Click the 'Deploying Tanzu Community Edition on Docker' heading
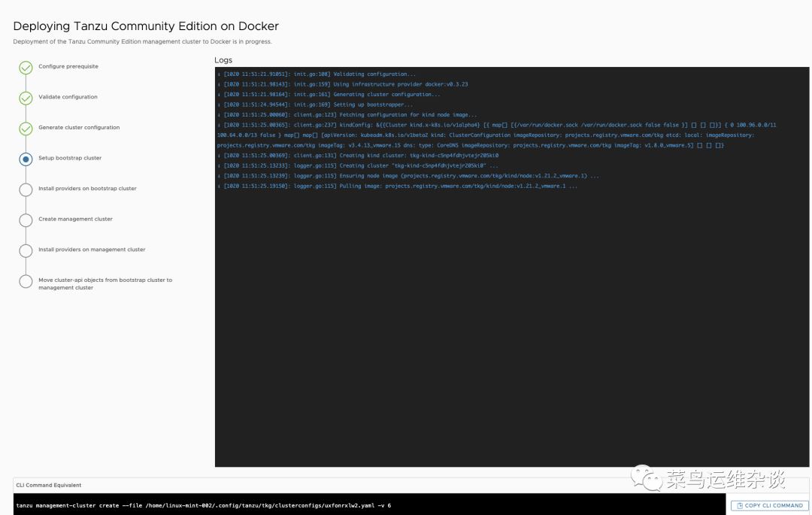The image size is (812, 515). point(146,26)
